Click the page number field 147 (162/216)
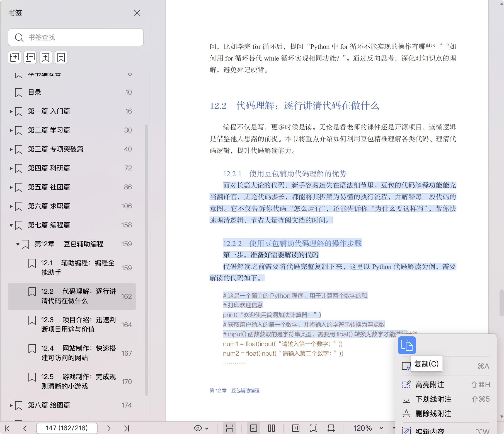Image resolution: width=504 pixels, height=434 pixels. [x=67, y=428]
